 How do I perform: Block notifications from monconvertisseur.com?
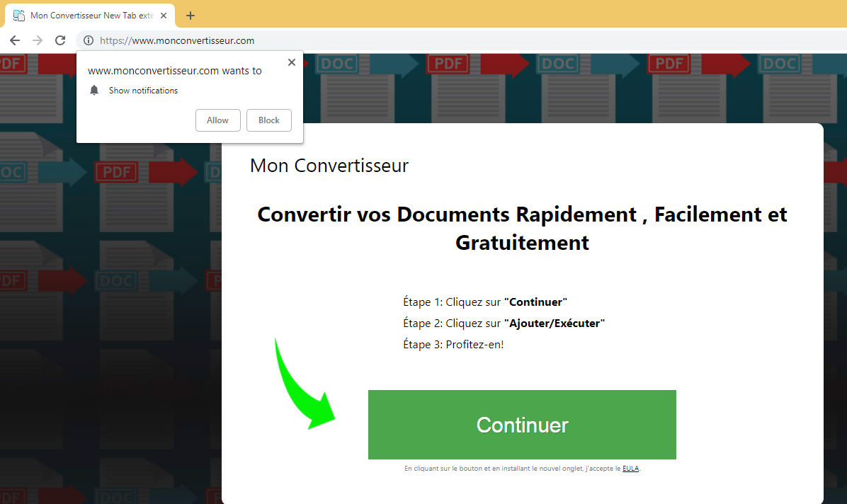[x=268, y=120]
